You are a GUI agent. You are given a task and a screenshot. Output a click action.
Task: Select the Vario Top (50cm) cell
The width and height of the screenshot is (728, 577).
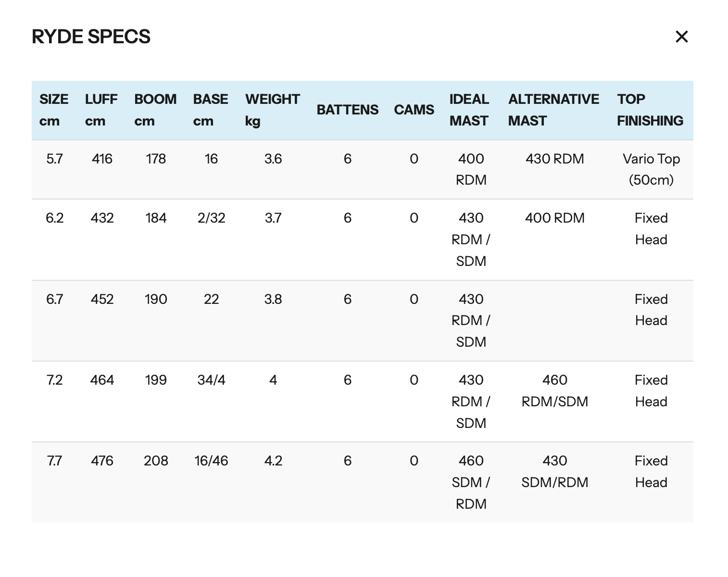click(651, 169)
